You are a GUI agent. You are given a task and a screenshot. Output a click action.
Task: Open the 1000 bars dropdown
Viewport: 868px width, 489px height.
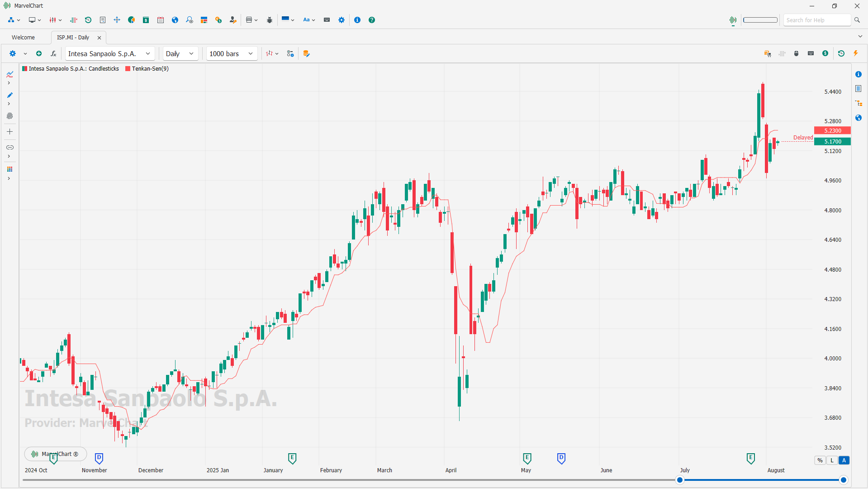(x=232, y=53)
